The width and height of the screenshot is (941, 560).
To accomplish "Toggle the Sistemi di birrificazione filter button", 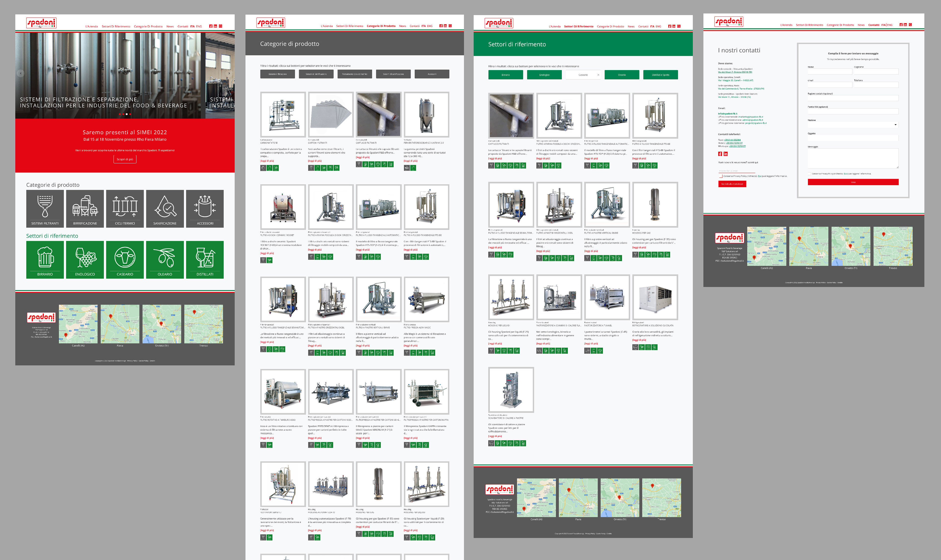I will 316,74.
